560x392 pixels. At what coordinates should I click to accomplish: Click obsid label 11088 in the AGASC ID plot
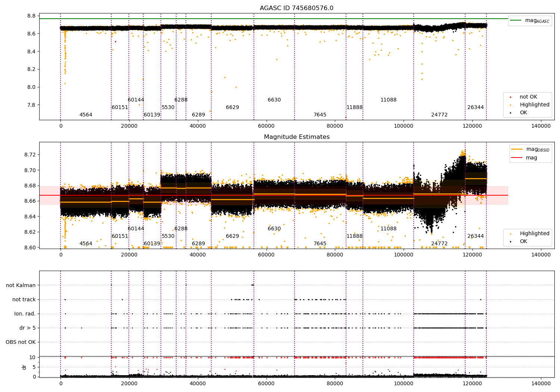389,100
